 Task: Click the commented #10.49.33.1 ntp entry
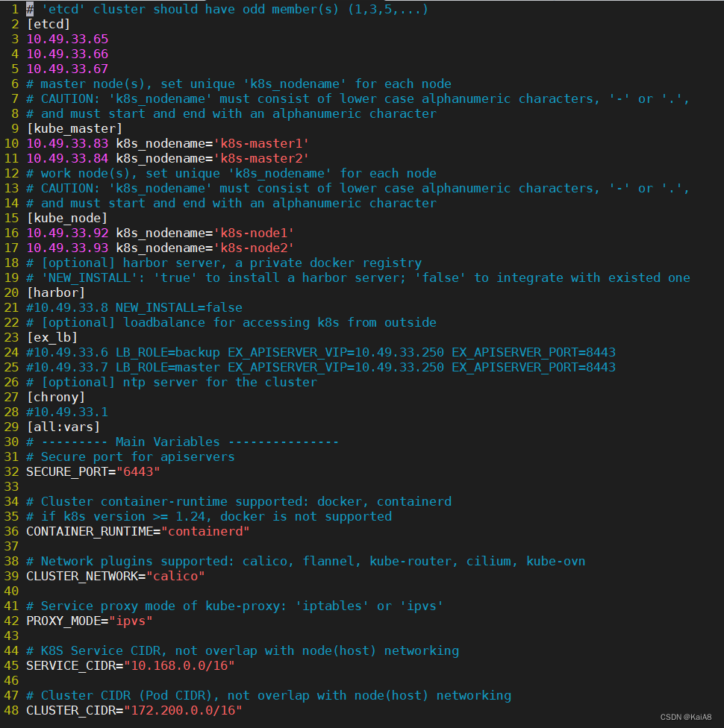[67, 412]
